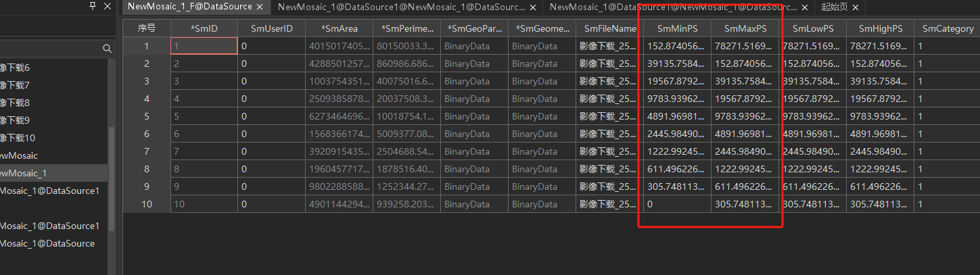Click SmGeoPar BinaryData cell in row 8
This screenshot has height=275, width=980.
click(475, 169)
